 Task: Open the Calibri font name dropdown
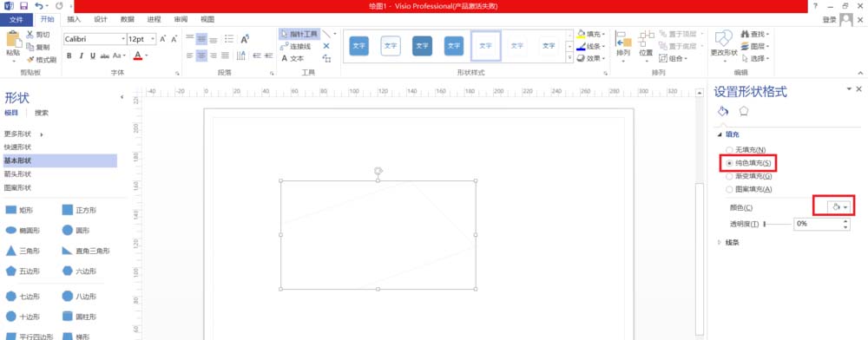tap(123, 39)
